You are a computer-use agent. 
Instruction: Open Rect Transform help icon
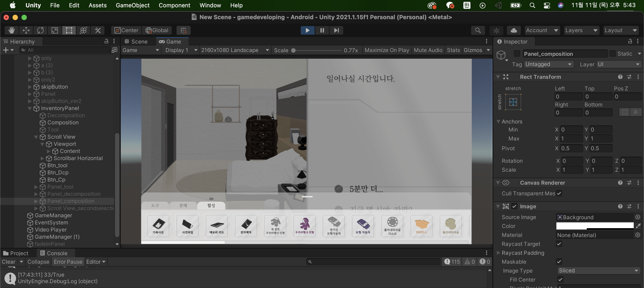[620, 77]
